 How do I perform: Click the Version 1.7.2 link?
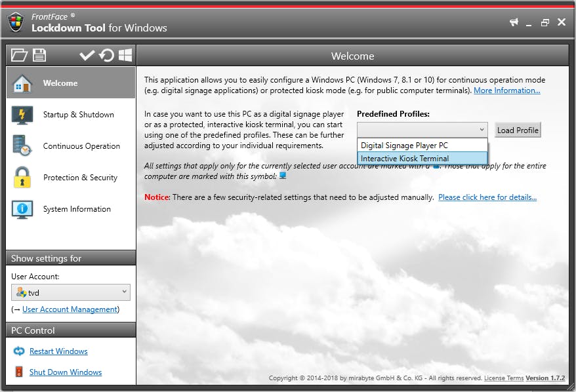click(545, 378)
